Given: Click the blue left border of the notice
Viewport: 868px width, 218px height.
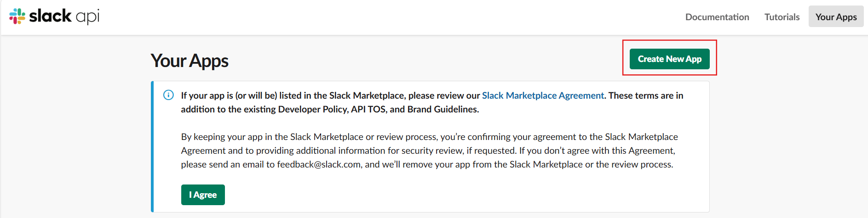Looking at the screenshot, I should (152, 147).
